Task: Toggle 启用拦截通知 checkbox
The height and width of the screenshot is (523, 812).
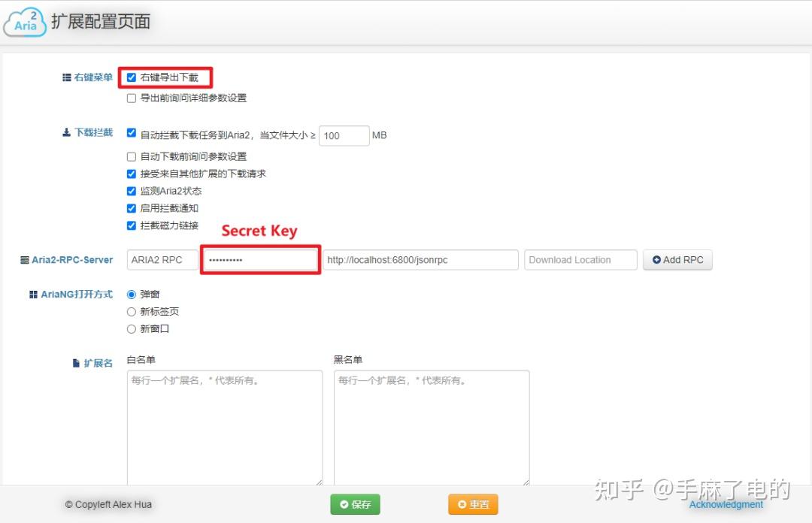Action: 132,209
